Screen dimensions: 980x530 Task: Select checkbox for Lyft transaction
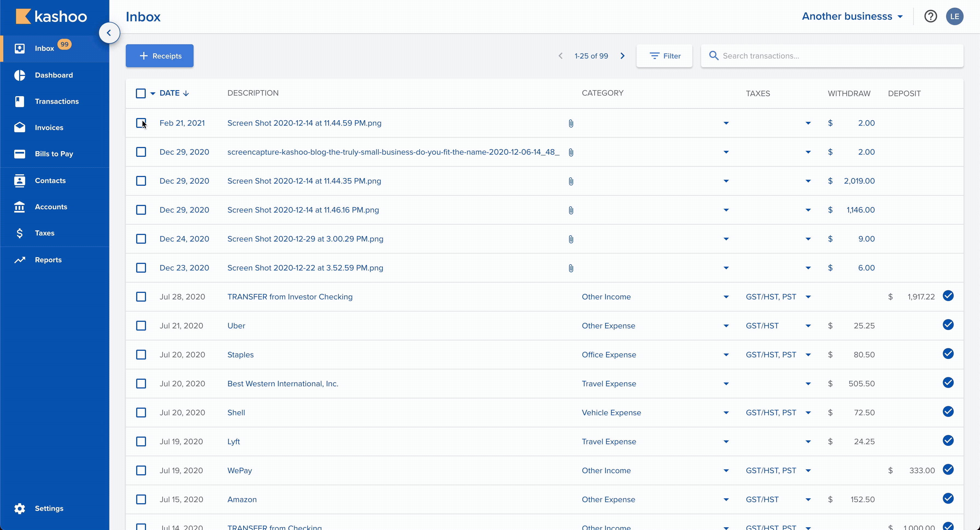tap(141, 441)
